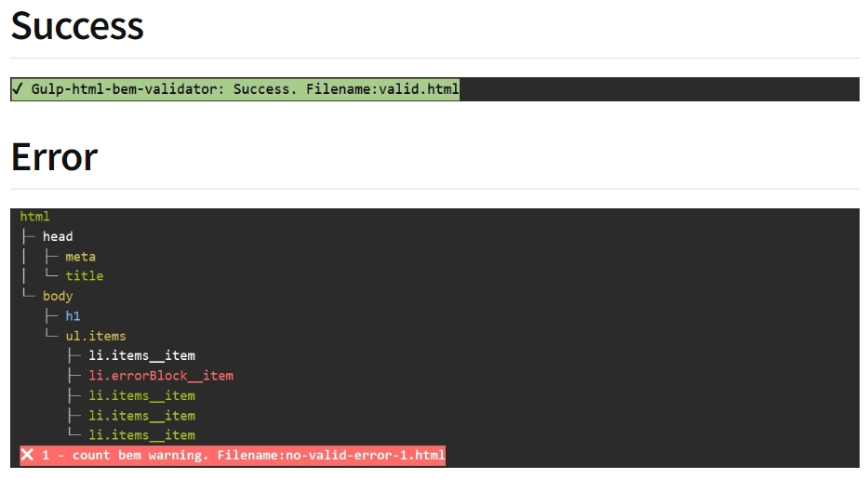Click the tree branch connector before head

click(28, 236)
